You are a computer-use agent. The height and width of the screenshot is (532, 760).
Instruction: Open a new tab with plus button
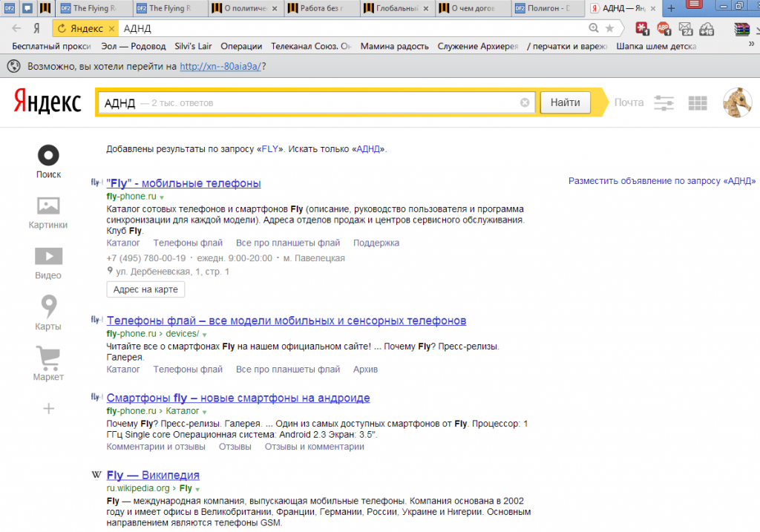coord(671,8)
